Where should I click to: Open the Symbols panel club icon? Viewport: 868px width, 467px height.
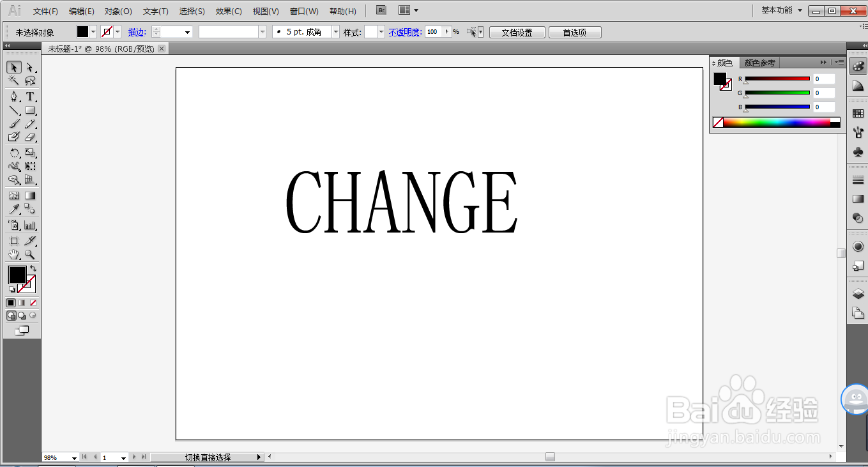[x=858, y=152]
